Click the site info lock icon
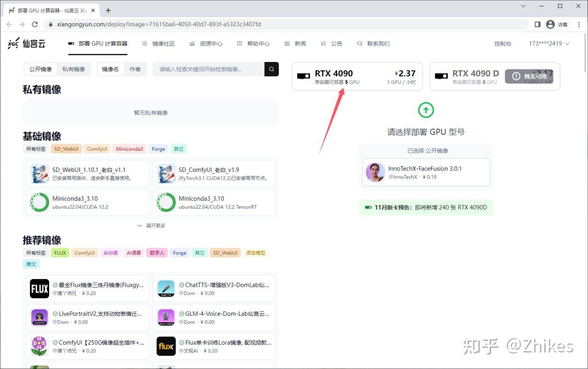Viewport: 588px width, 369px height. coord(50,24)
